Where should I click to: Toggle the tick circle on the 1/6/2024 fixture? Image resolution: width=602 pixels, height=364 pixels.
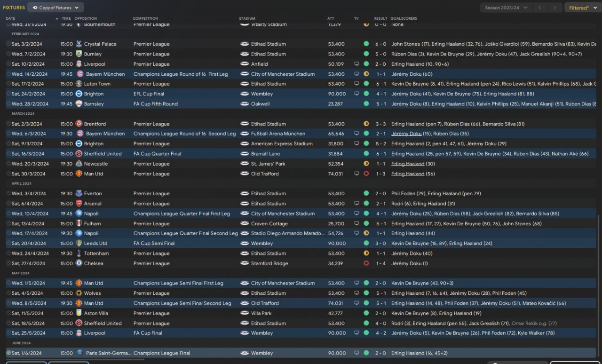point(8,353)
